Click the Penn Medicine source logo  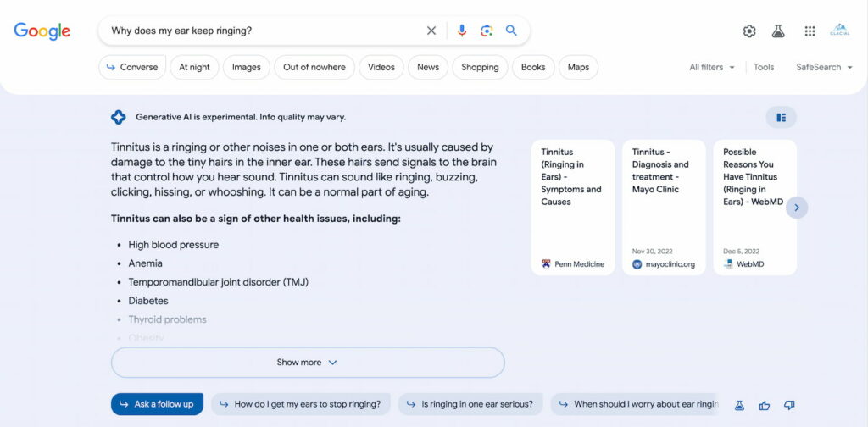pyautogui.click(x=546, y=264)
